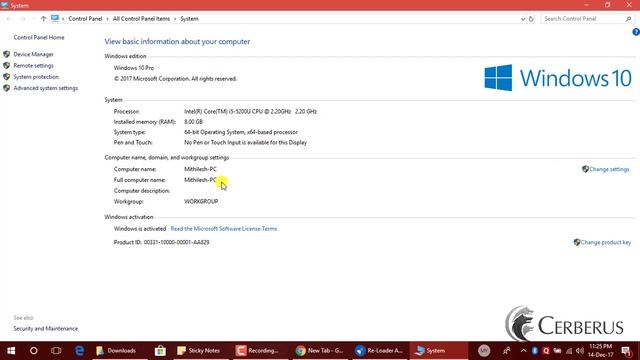The width and height of the screenshot is (640, 360).
Task: Click the Mithilesh-PC value beside Computer name
Action: click(200, 169)
